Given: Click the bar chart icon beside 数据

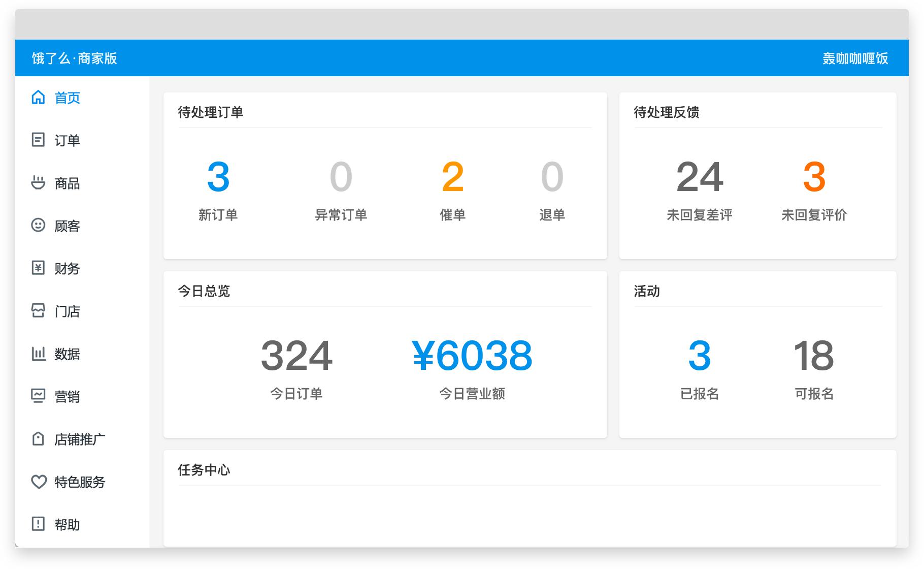Looking at the screenshot, I should coord(38,353).
